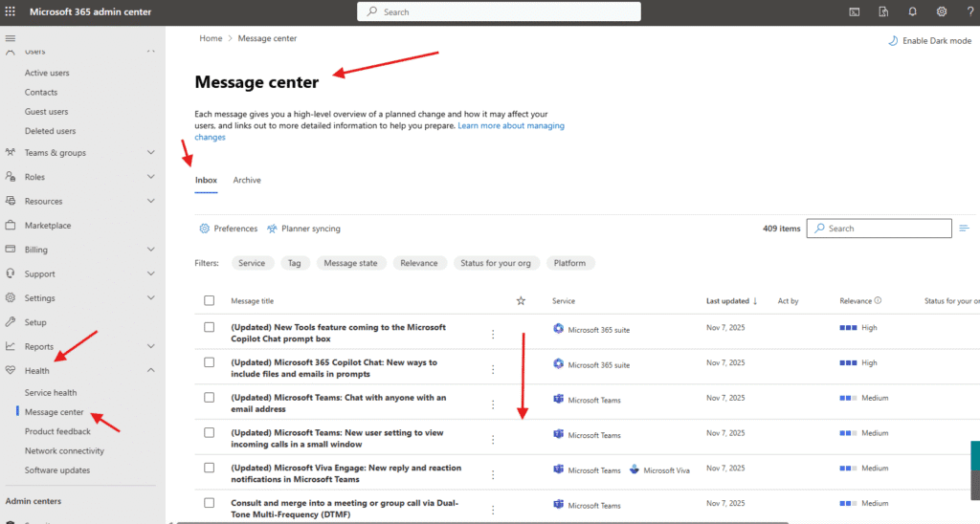This screenshot has width=980, height=524.
Task: Select checkbox for Consult and merge message
Action: [210, 502]
